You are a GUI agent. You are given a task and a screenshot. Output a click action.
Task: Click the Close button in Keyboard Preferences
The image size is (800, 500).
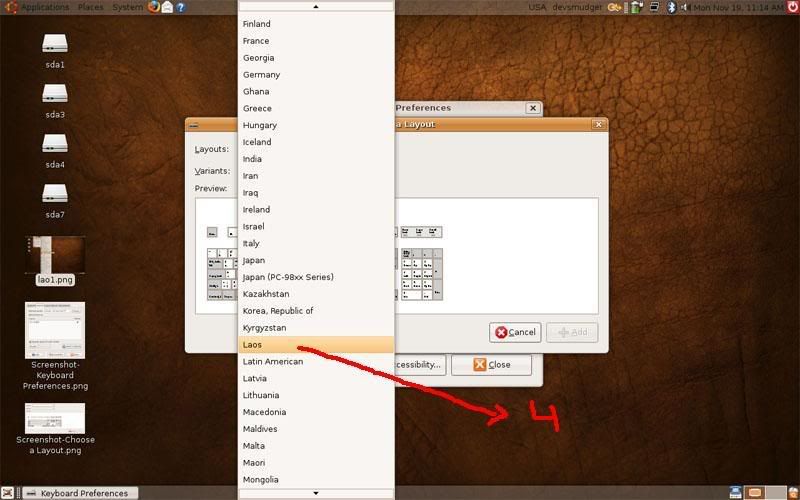click(x=491, y=365)
